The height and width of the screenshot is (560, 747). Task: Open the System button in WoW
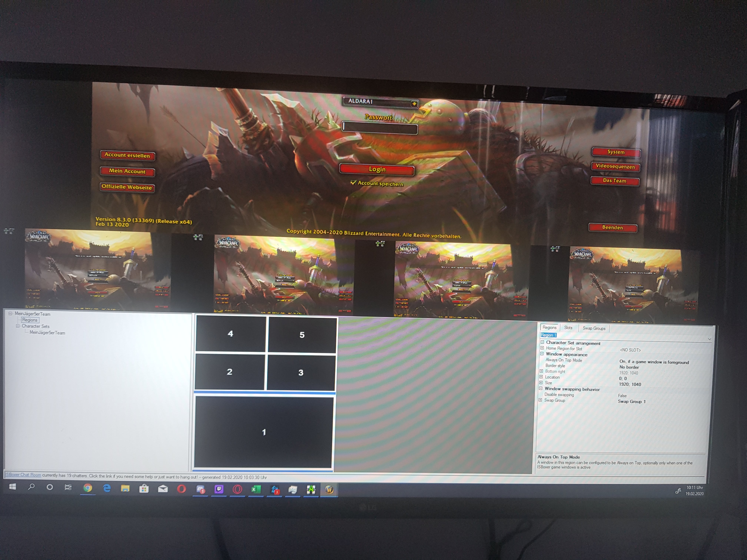[x=616, y=152]
